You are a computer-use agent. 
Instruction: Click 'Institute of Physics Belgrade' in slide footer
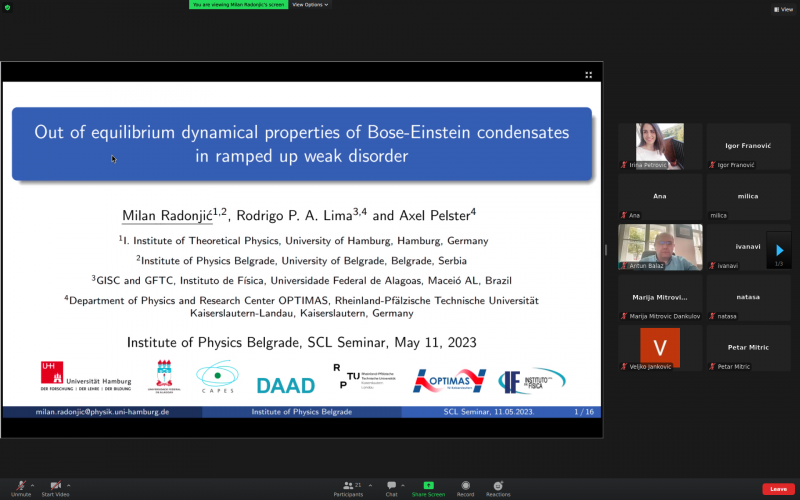click(x=302, y=412)
